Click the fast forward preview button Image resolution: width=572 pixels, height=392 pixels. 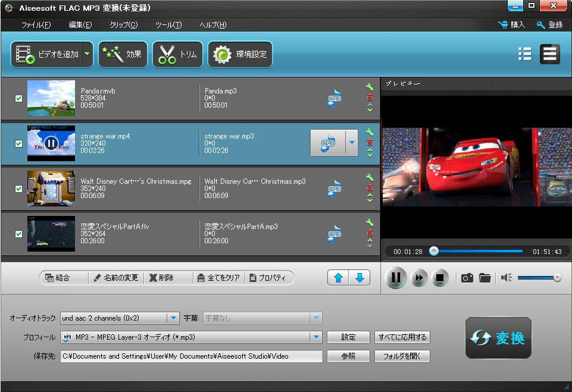tap(419, 278)
